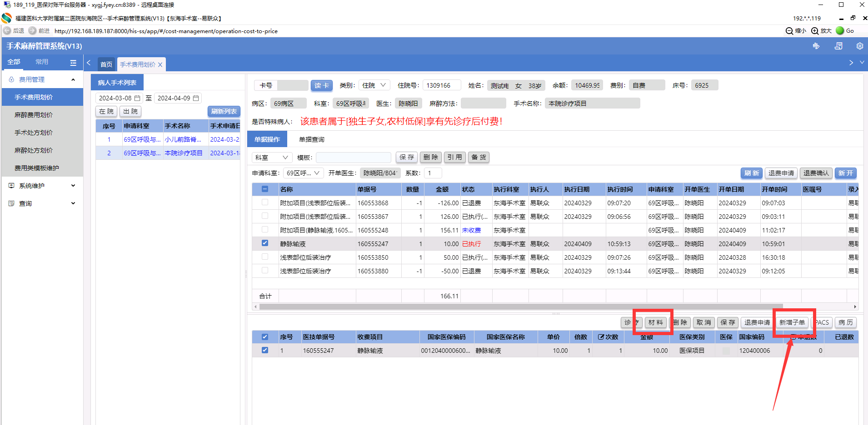Select 麻醉费用划价 in the sidebar
The height and width of the screenshot is (425, 868).
pyautogui.click(x=34, y=115)
